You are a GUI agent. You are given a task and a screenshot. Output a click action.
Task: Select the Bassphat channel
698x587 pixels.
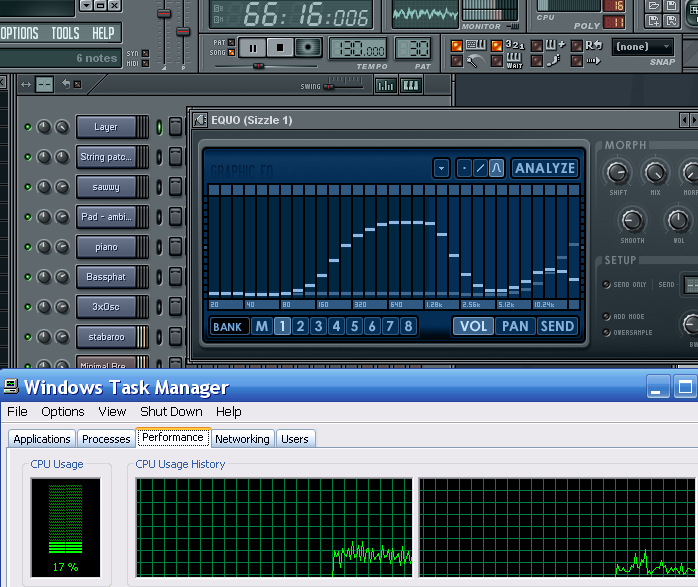coord(106,277)
